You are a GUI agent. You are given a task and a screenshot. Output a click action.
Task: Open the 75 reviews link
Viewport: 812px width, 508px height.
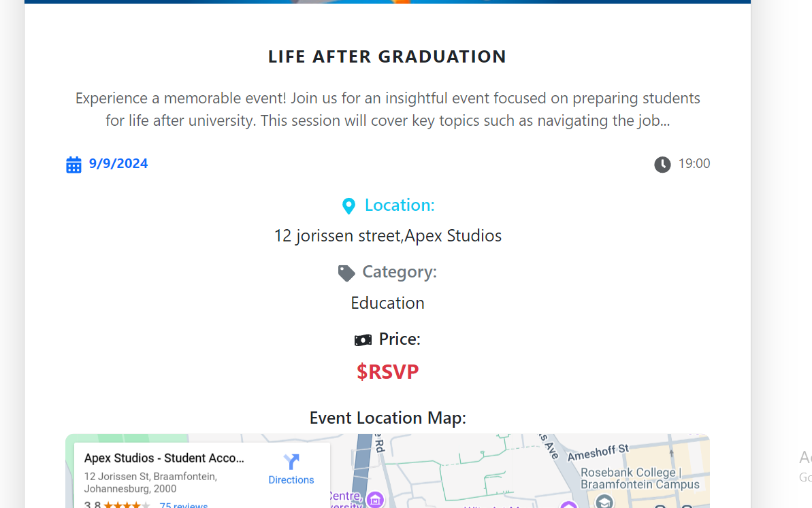183,505
